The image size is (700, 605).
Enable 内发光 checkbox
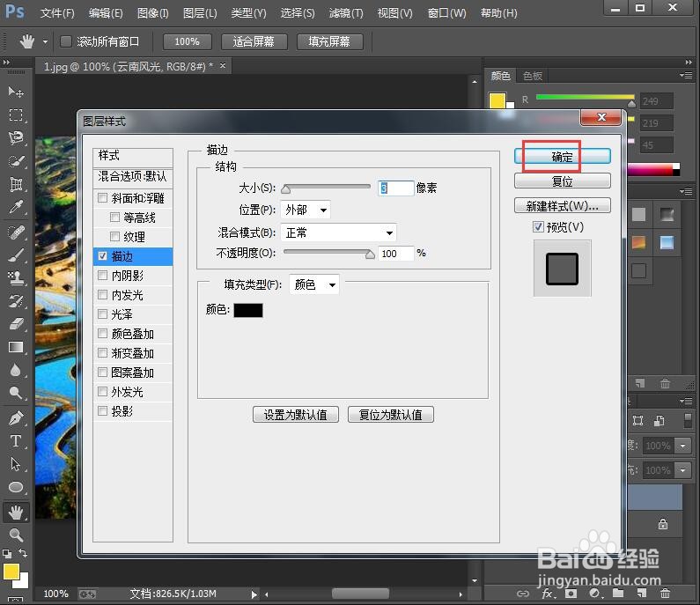pyautogui.click(x=103, y=295)
